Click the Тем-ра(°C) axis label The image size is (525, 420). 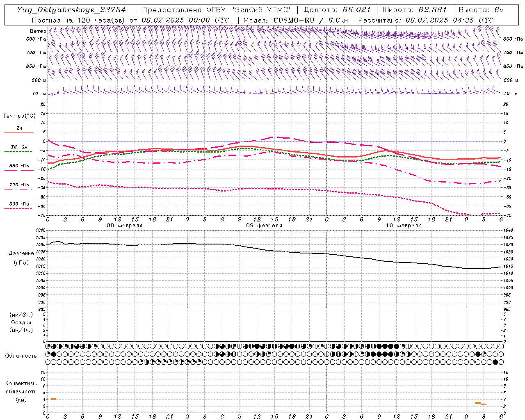pyautogui.click(x=19, y=116)
